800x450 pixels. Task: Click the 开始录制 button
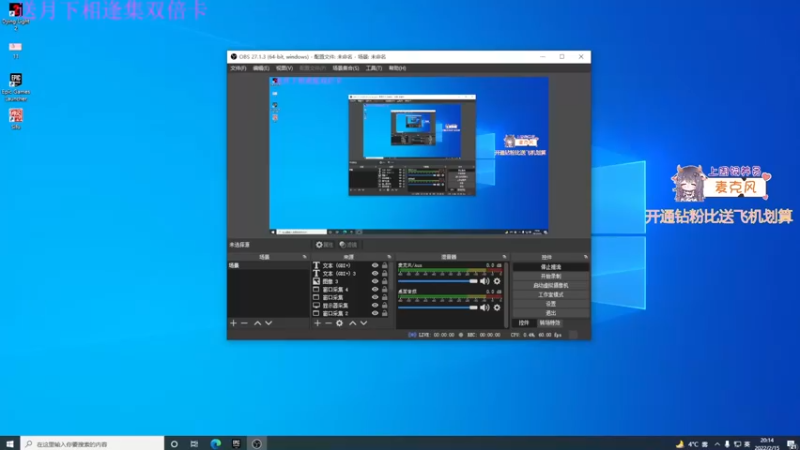(551, 276)
